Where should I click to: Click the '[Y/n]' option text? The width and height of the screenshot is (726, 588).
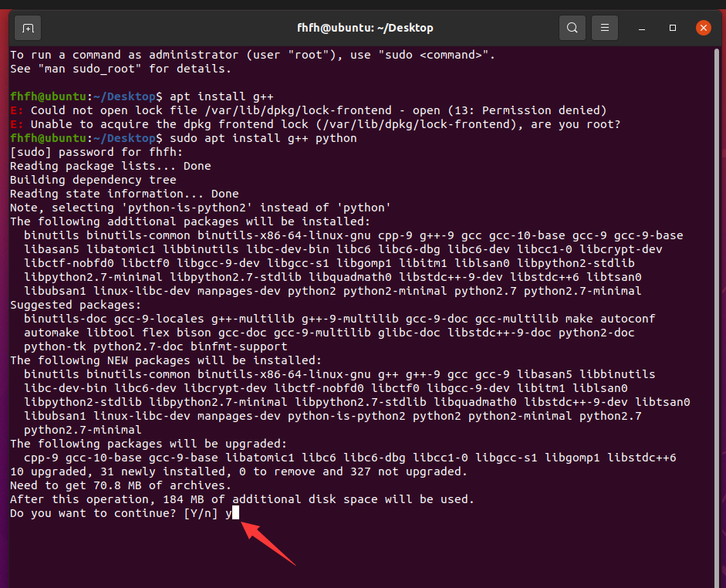201,513
